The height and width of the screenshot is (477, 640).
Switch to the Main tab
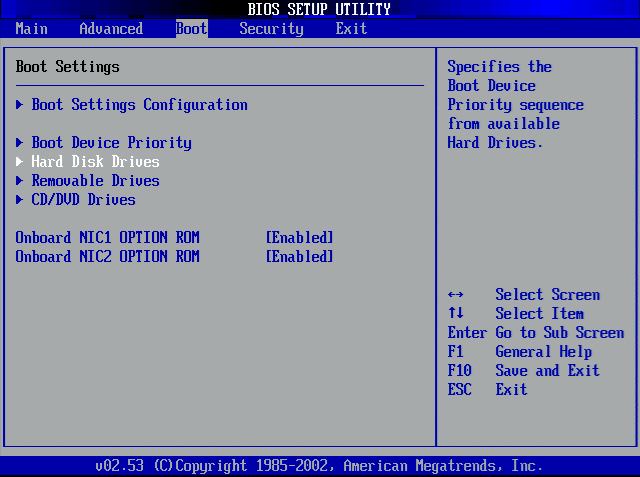pos(31,29)
